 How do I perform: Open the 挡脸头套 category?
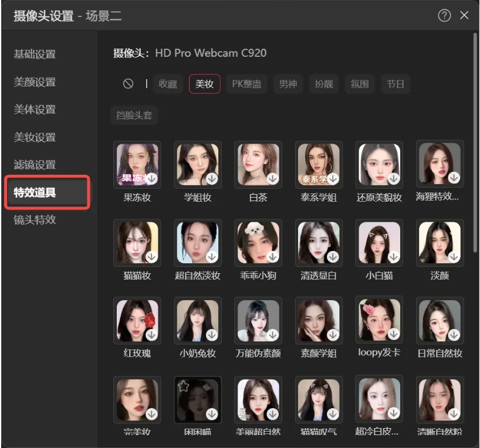tap(134, 116)
